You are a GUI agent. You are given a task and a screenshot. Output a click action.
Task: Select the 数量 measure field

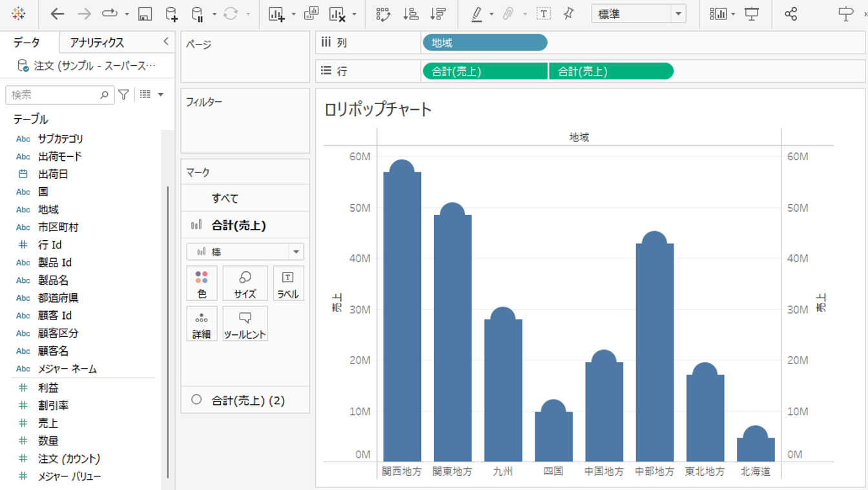tap(48, 441)
